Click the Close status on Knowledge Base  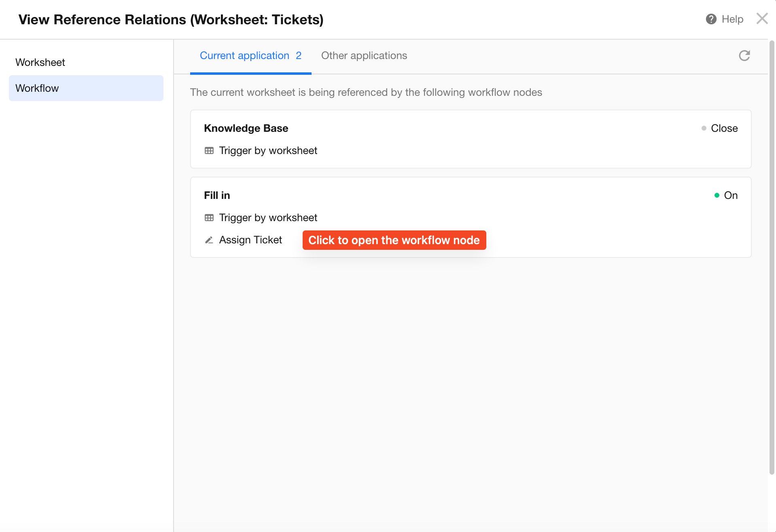[x=719, y=128]
